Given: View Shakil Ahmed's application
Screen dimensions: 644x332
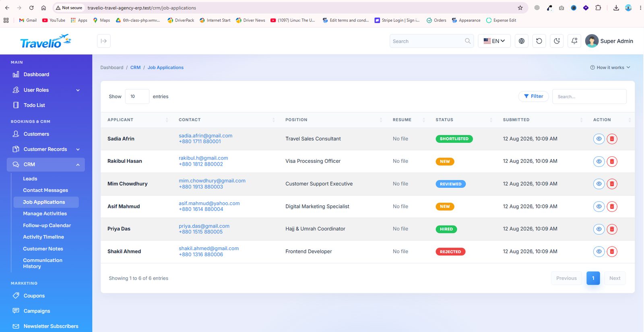Looking at the screenshot, I should 599,251.
